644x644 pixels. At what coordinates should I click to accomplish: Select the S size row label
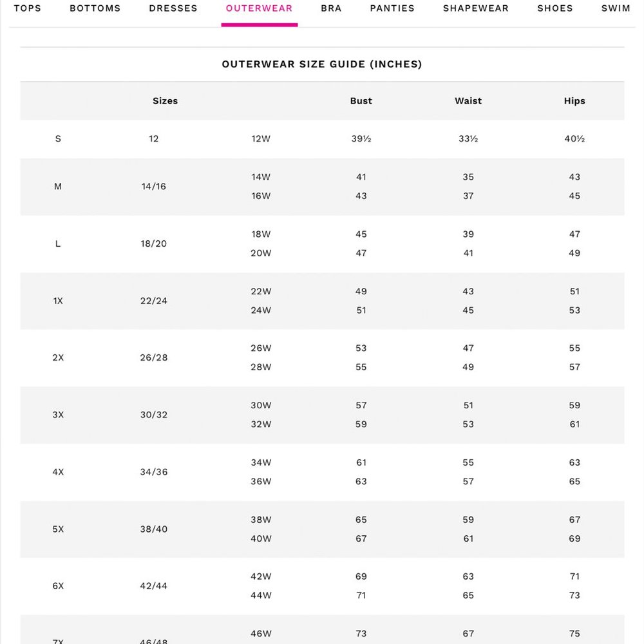(58, 139)
